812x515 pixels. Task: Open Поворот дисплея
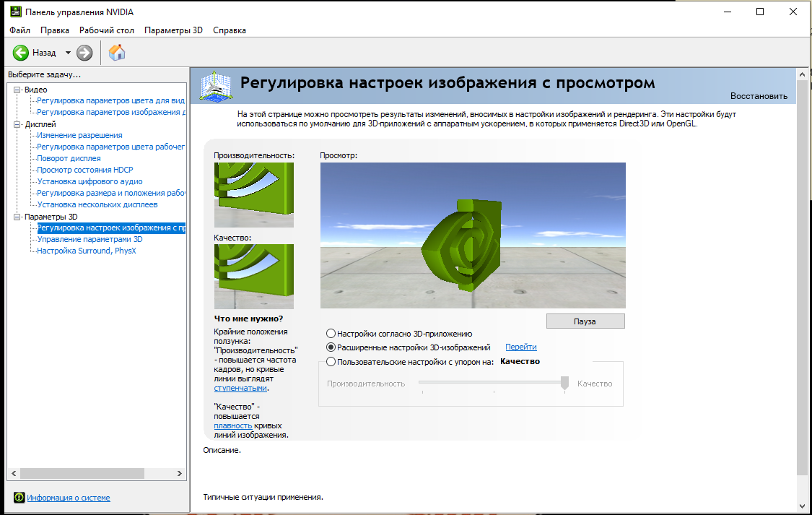(69, 158)
